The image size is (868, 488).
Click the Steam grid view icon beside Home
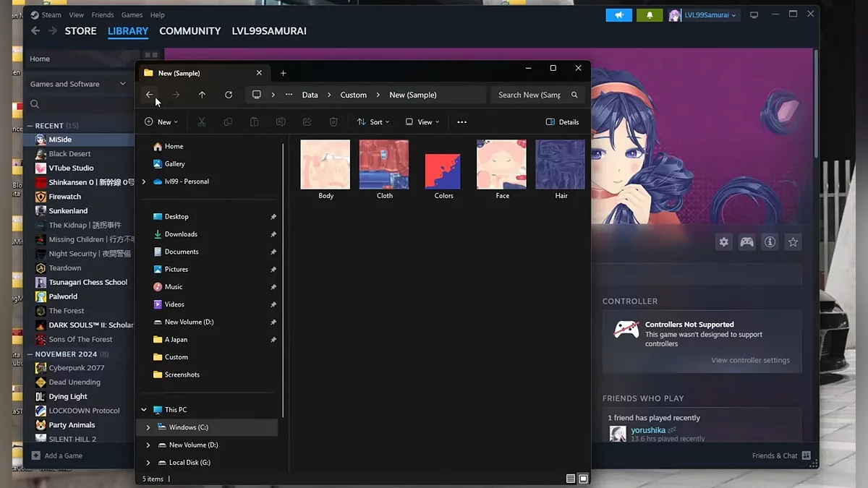tap(150, 55)
